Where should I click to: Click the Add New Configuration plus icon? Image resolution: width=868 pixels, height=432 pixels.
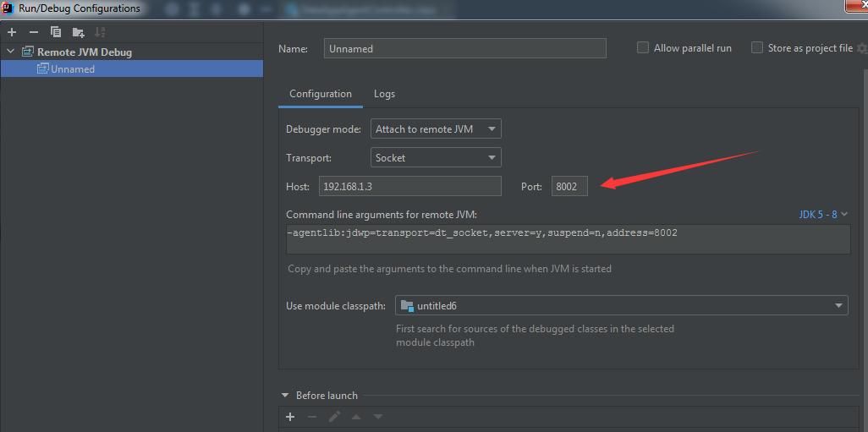(12, 32)
